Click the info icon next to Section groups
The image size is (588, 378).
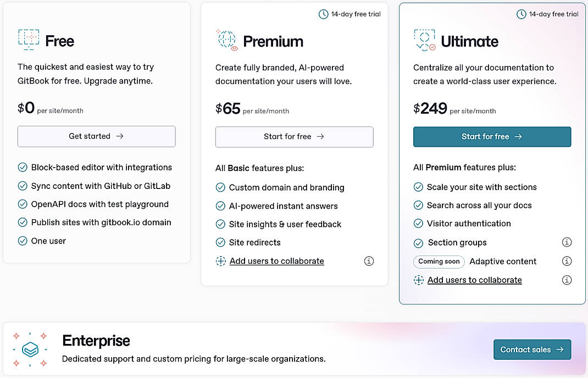[567, 242]
